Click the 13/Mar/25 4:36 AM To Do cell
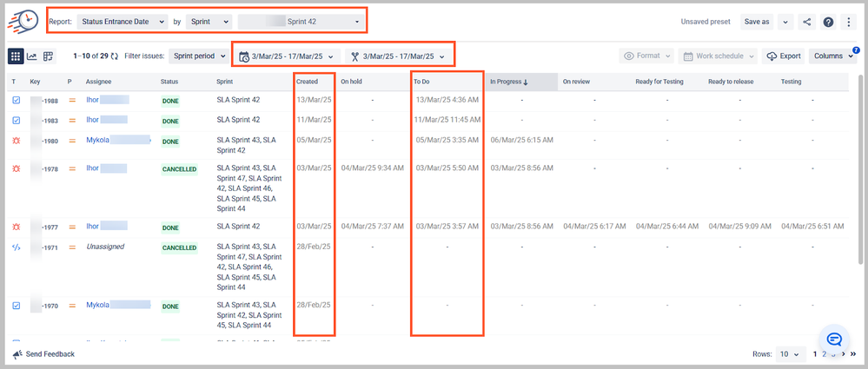Image resolution: width=868 pixels, height=369 pixels. click(447, 100)
